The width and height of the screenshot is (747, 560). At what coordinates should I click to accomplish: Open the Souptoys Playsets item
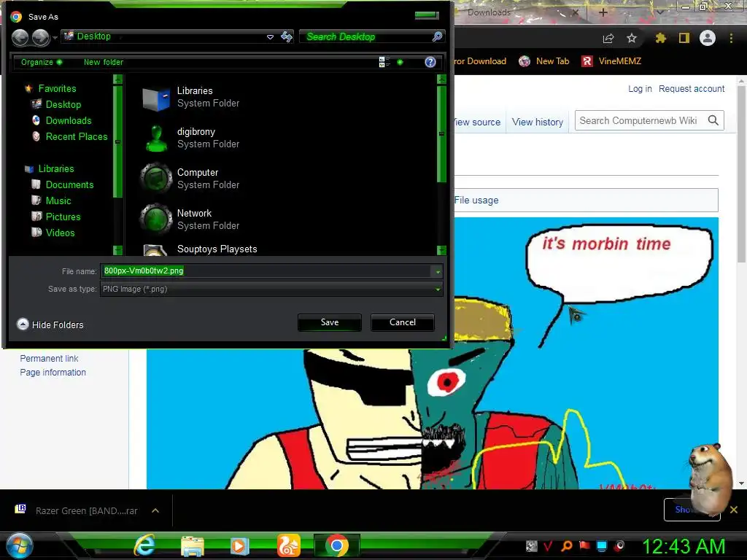(217, 249)
